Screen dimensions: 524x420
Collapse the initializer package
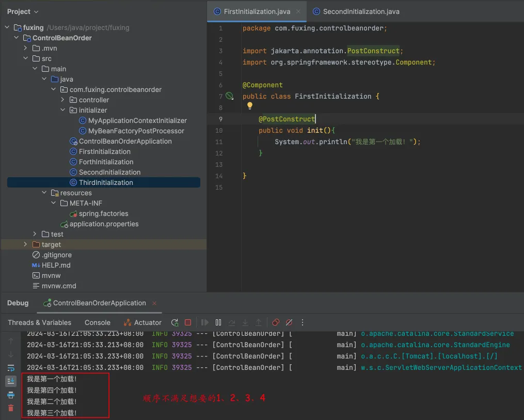[62, 110]
